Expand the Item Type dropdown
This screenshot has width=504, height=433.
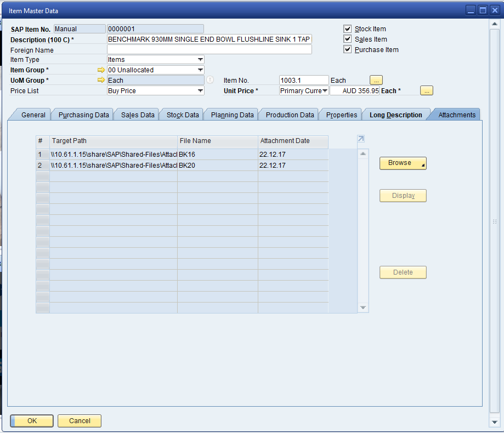click(200, 60)
